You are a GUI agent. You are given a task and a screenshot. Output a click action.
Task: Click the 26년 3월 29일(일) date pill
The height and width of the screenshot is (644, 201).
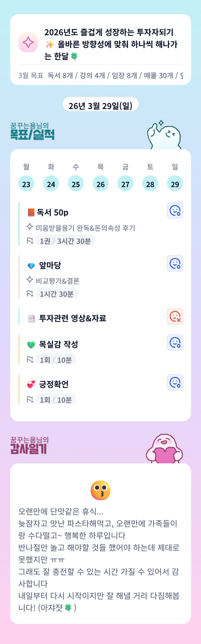coord(100,106)
